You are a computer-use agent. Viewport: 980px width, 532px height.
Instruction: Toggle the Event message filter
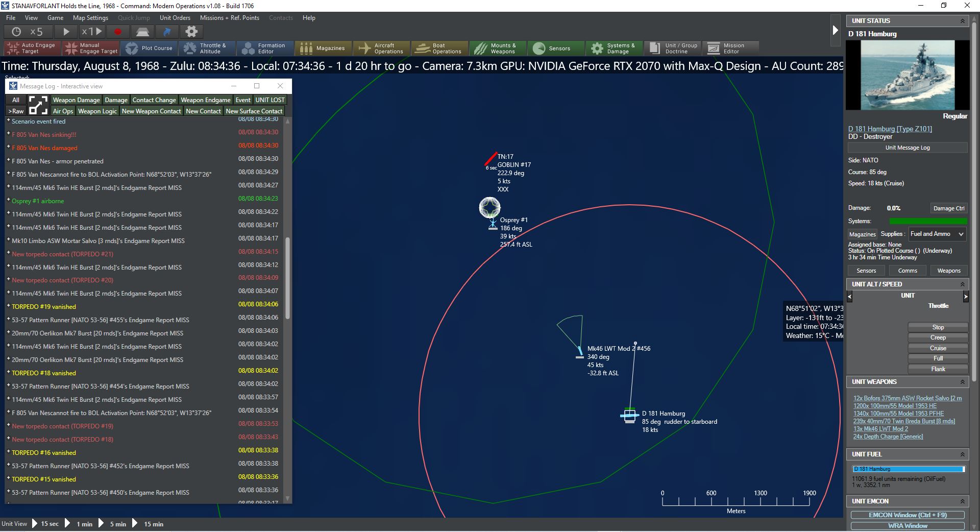pyautogui.click(x=243, y=100)
